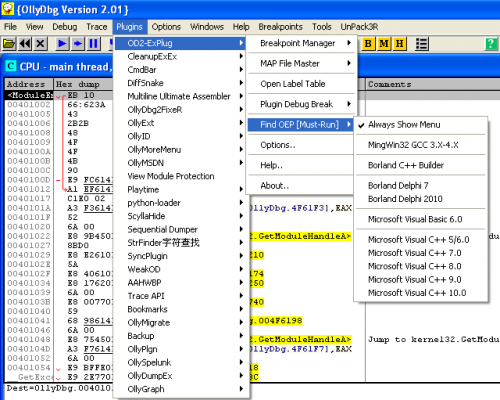Choose Options.. in OD2-ExPlug submenu
Viewport: 500px width, 400px height.
pyautogui.click(x=301, y=145)
